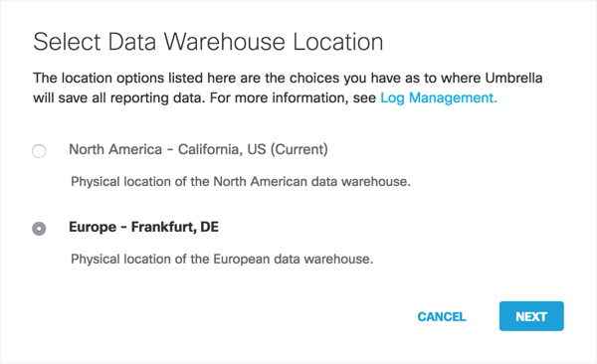Click the '(Current)' text on North America
Screen dimensions: 597x364
[299, 149]
